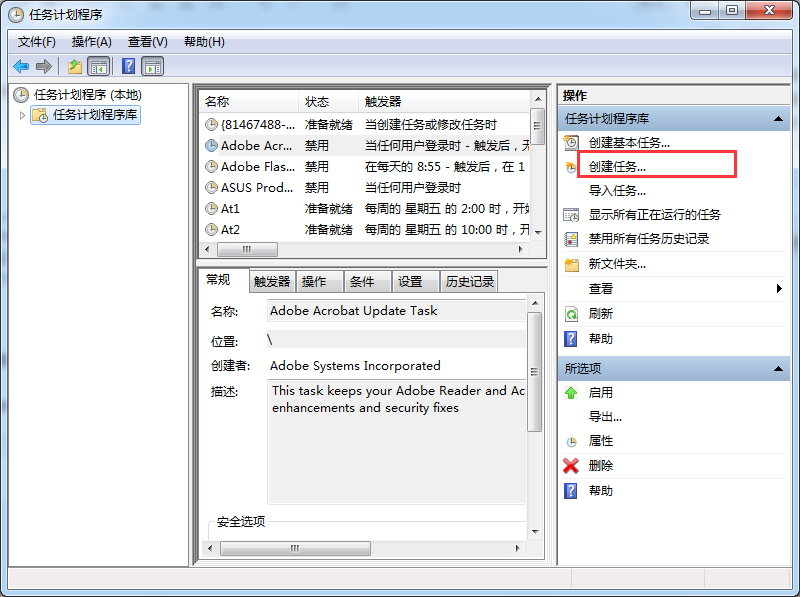Select 任务计划程序 (本地) tree root

87,95
